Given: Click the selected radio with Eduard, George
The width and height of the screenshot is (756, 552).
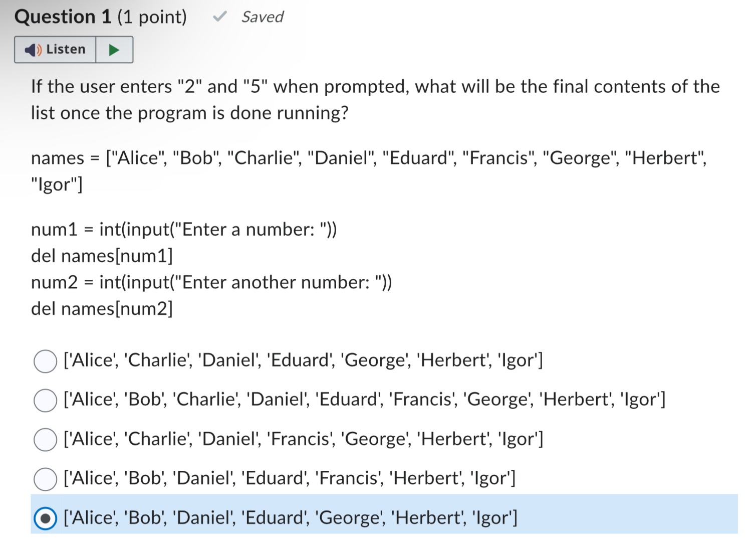Looking at the screenshot, I should (45, 518).
